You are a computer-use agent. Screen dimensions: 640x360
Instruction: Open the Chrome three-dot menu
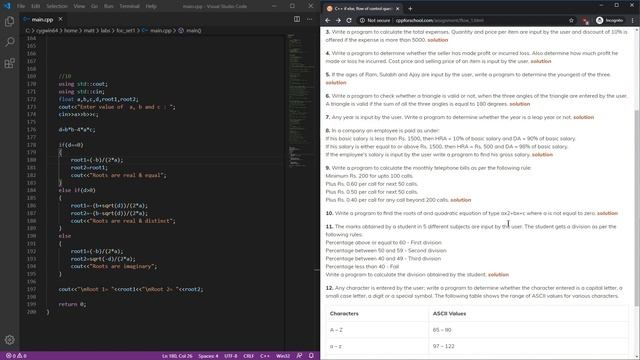coord(633,20)
